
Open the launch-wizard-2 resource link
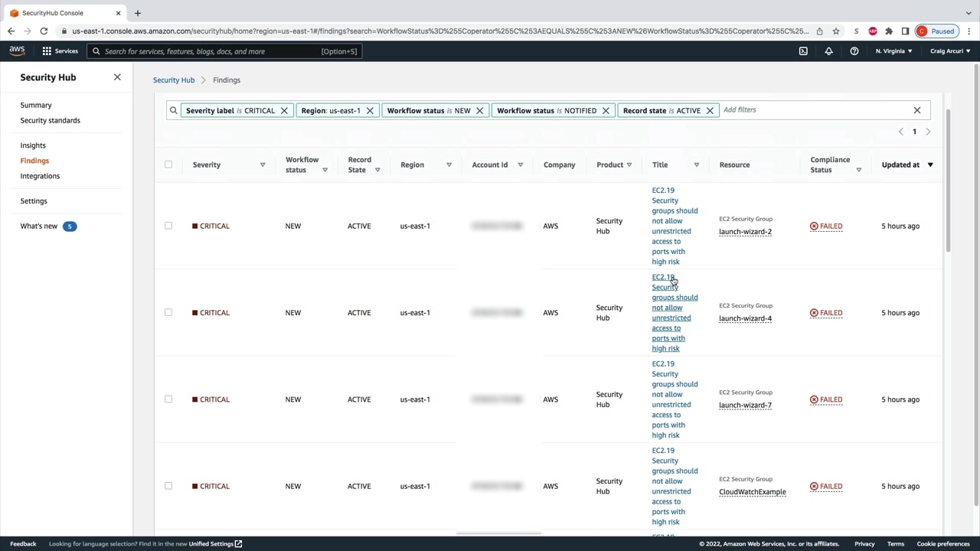pyautogui.click(x=745, y=232)
